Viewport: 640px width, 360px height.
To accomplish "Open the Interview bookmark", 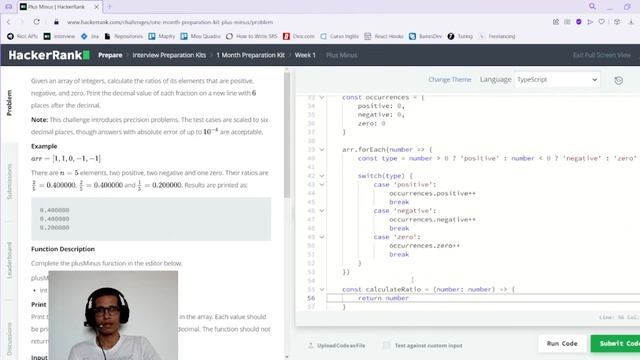I will coord(60,36).
